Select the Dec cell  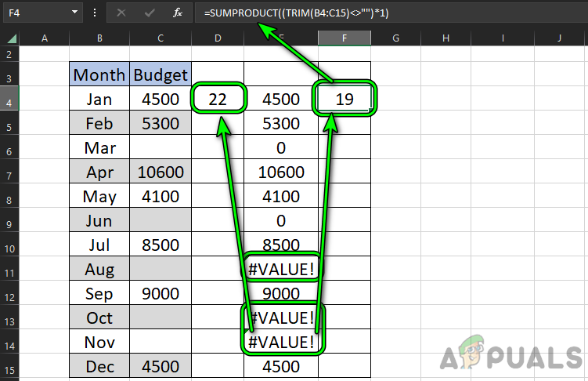99,366
